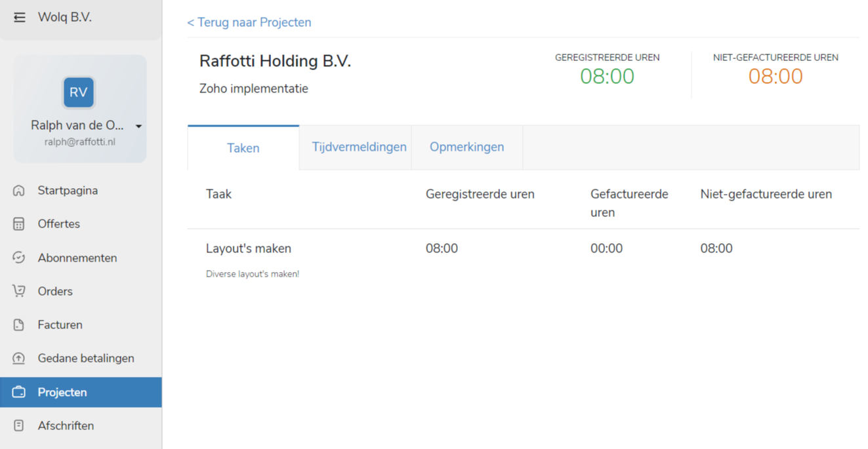Click the Gefactureerde uren column header
868x449 pixels.
(629, 203)
